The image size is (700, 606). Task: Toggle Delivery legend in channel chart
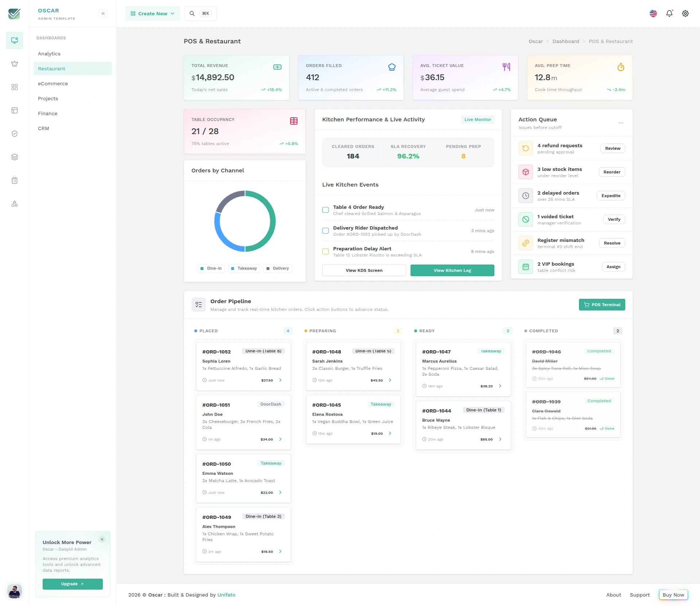(x=277, y=269)
